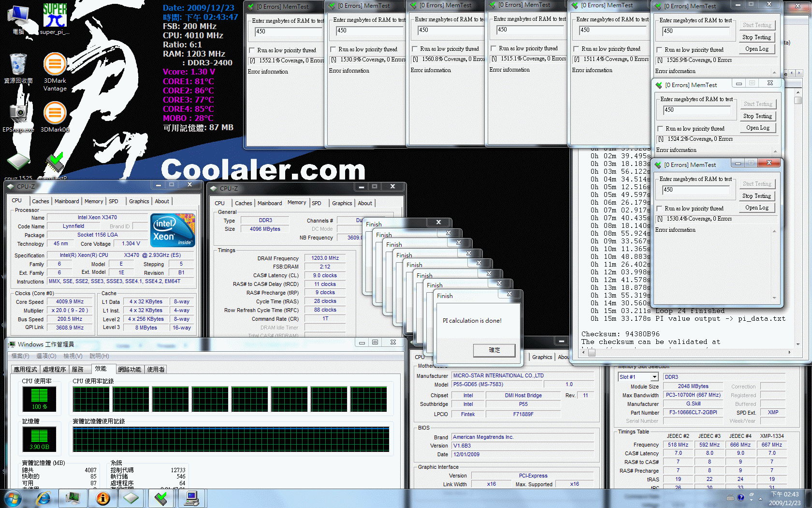812x508 pixels.
Task: Launch the super_pi desktop shortcut
Action: [55, 19]
